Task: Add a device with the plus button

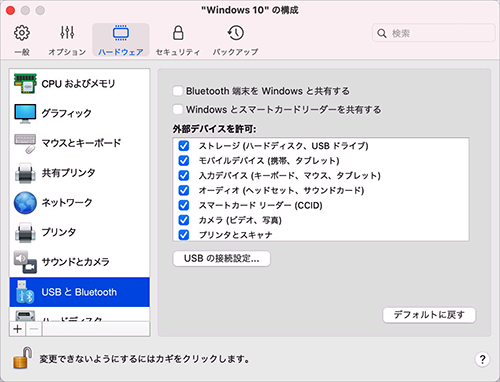Action: 18,329
